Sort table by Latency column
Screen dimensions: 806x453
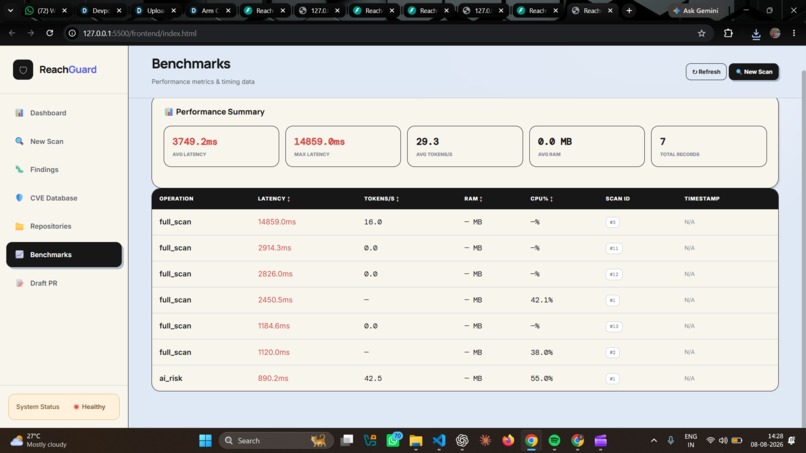pos(273,198)
